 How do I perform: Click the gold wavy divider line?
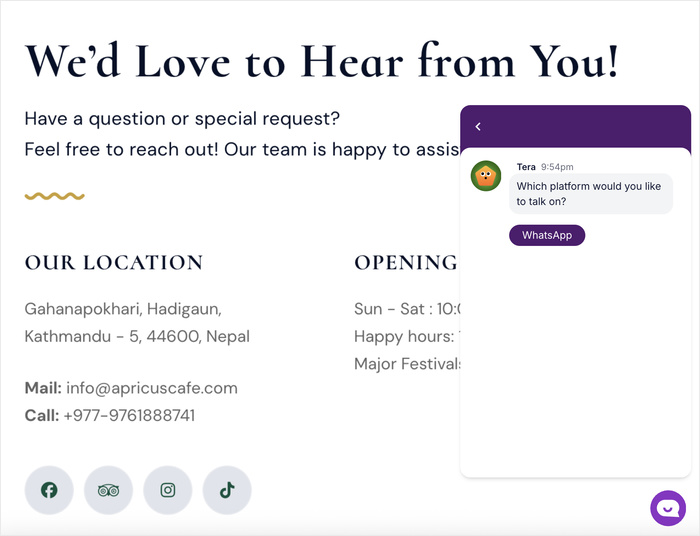pos(54,196)
